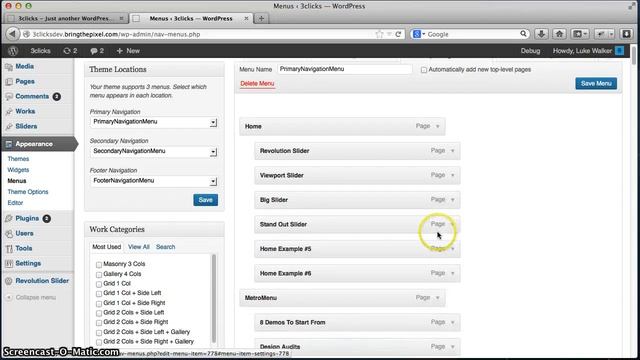The image size is (640, 360).
Task: Expand the Home Example #6 menu item
Action: 453,273
